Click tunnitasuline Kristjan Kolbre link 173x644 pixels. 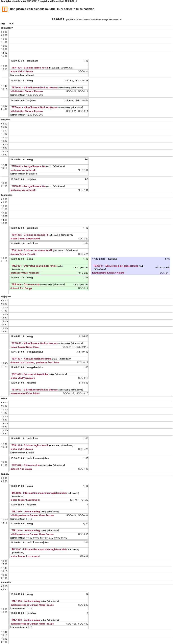pyautogui.click(x=108, y=273)
